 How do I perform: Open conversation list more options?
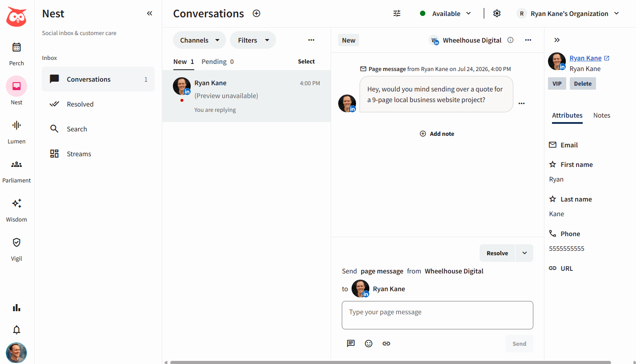[311, 40]
